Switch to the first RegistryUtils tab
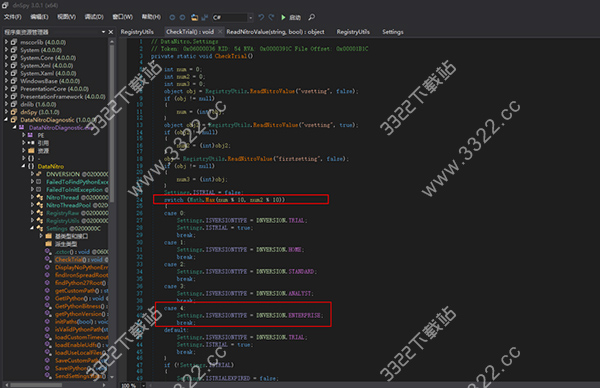 pyautogui.click(x=137, y=32)
